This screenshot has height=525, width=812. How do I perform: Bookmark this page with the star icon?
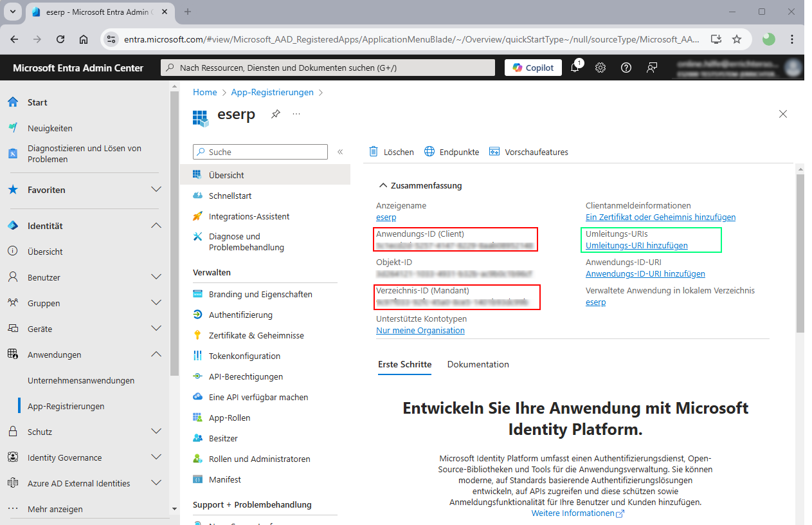[x=737, y=39]
